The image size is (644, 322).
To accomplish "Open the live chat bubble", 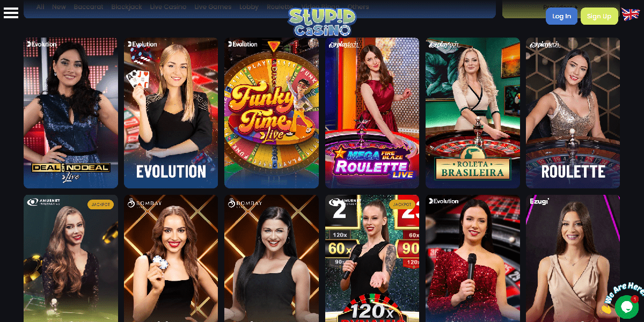I will pyautogui.click(x=626, y=306).
